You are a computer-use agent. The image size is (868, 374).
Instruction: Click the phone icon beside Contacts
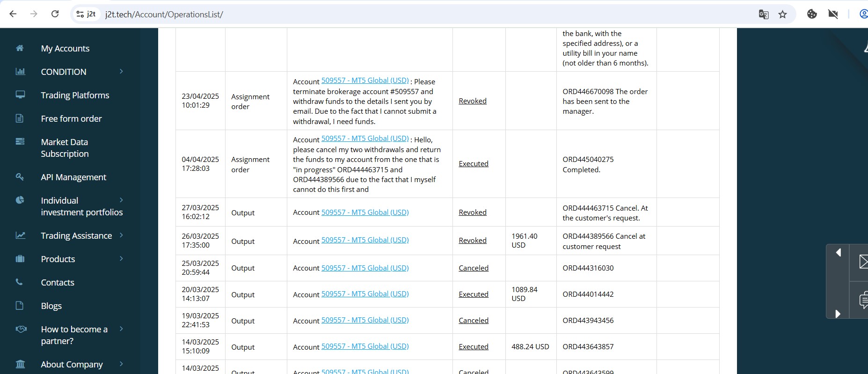pyautogui.click(x=19, y=282)
